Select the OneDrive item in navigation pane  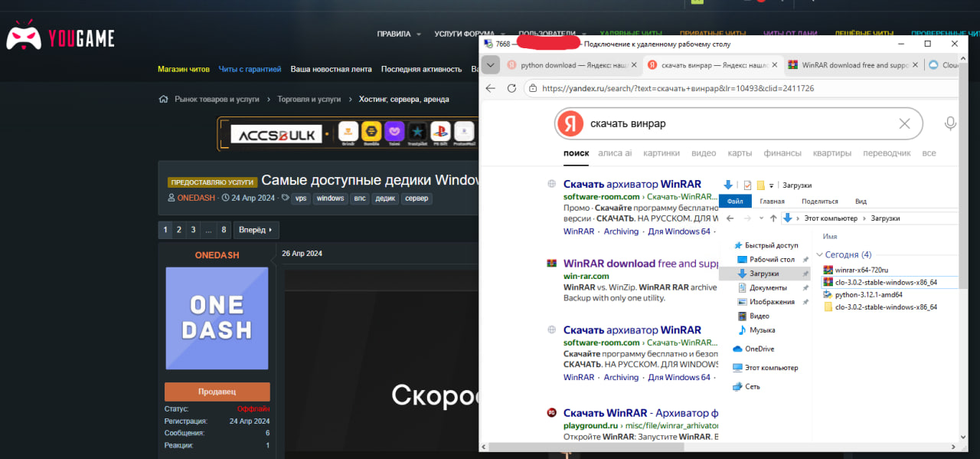tap(759, 349)
